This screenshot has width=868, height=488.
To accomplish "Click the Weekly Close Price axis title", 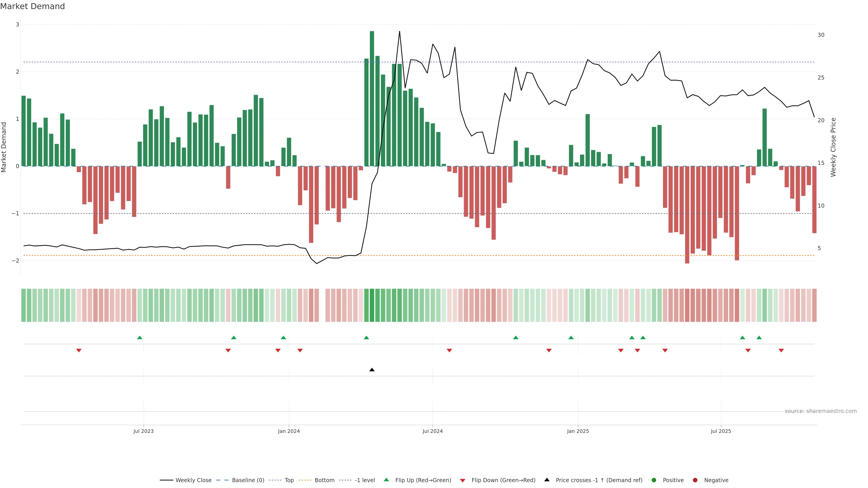I will [x=833, y=147].
